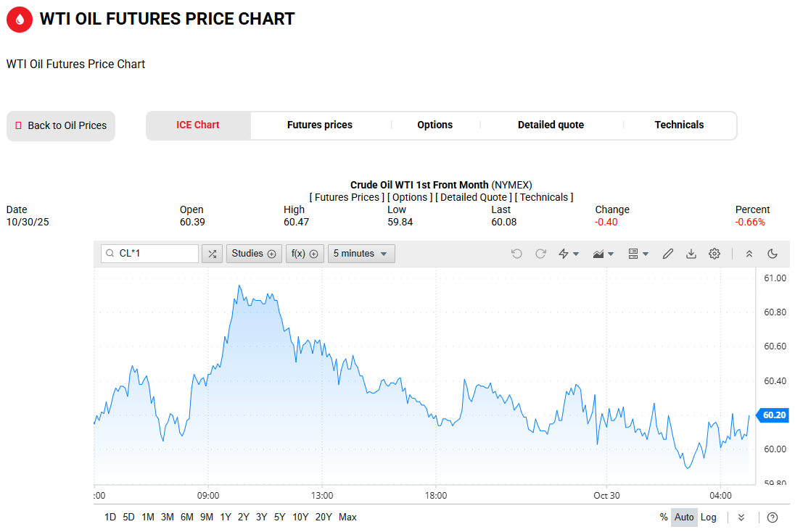
Task: Click Back to Oil Prices button
Action: coord(61,126)
